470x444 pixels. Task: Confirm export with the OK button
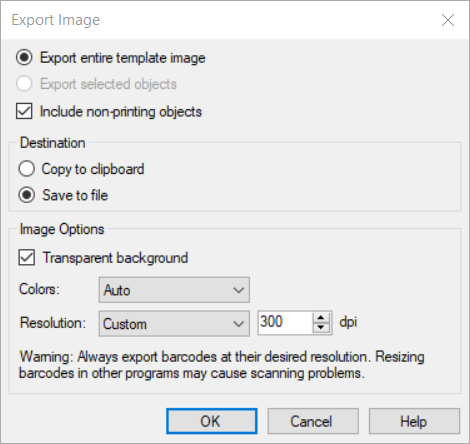[x=212, y=421]
